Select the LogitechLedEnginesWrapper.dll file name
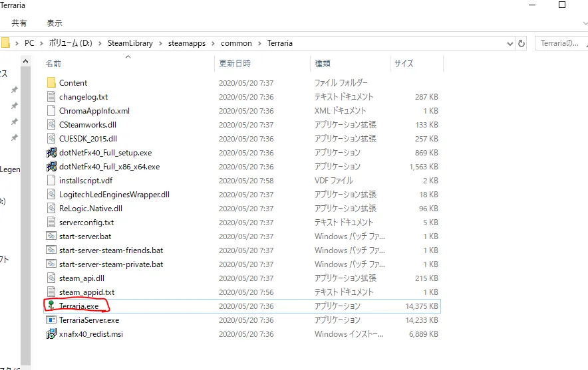The image size is (588, 370). point(114,195)
